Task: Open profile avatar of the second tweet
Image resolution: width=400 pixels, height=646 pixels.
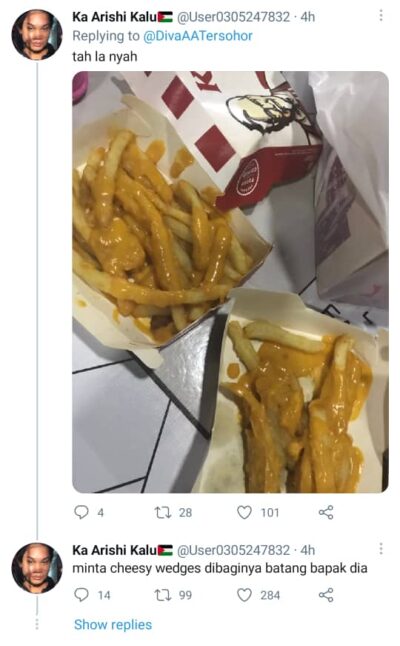Action: coord(37,568)
